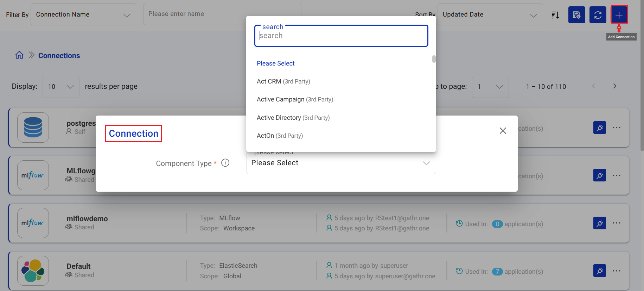Click the home breadcrumb icon
This screenshot has width=644, height=291.
[19, 55]
